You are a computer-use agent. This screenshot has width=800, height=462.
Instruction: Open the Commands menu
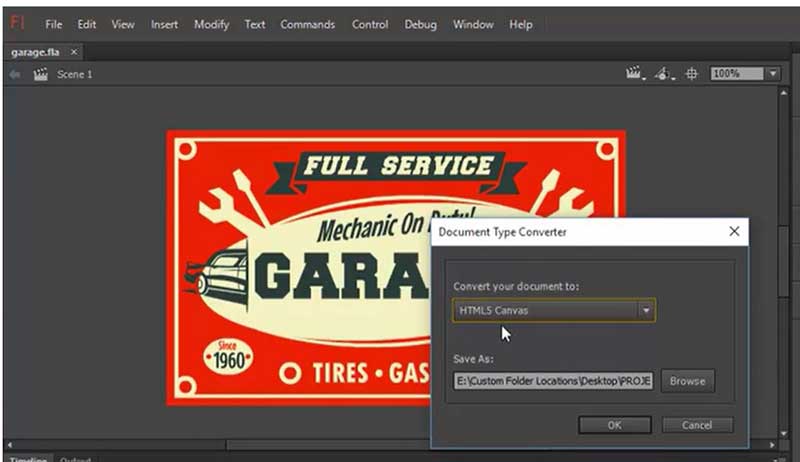coord(308,24)
